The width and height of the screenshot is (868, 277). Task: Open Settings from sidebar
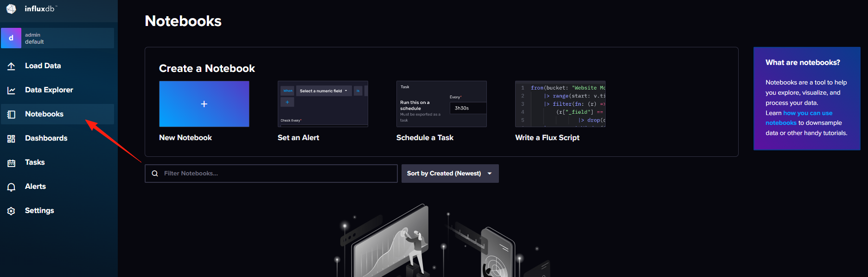(57, 211)
